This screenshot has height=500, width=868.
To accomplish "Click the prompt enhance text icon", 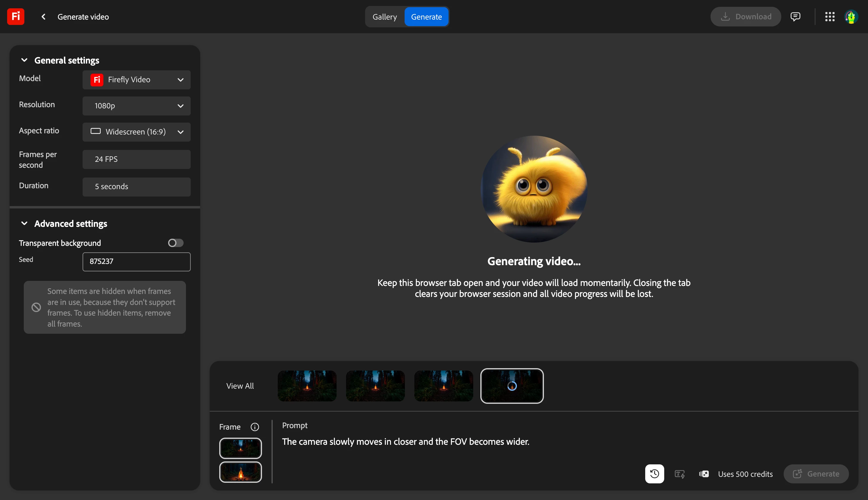I will [x=679, y=474].
